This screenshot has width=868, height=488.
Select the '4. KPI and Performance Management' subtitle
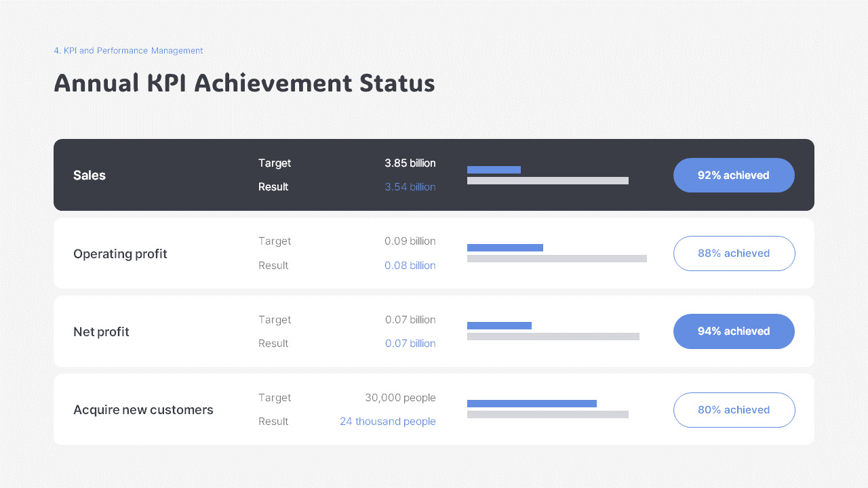coord(128,51)
